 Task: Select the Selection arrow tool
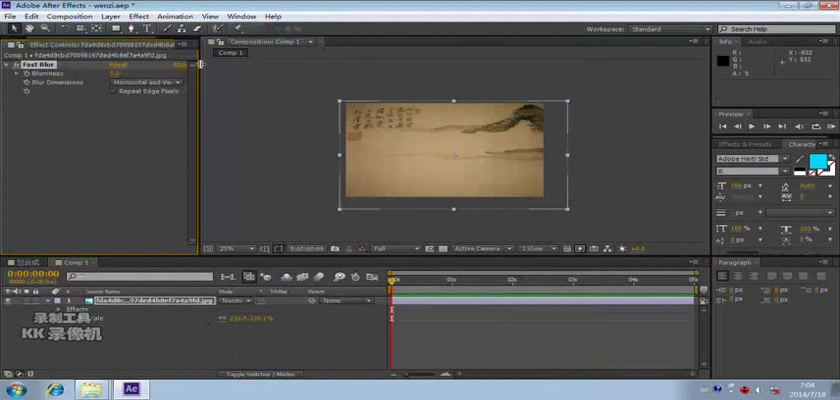click(14, 28)
